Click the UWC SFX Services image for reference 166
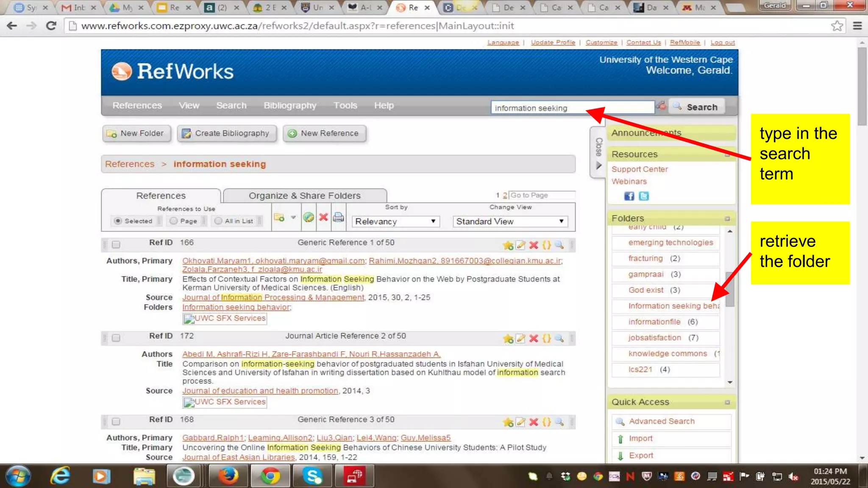The width and height of the screenshot is (868, 488). 225,319
